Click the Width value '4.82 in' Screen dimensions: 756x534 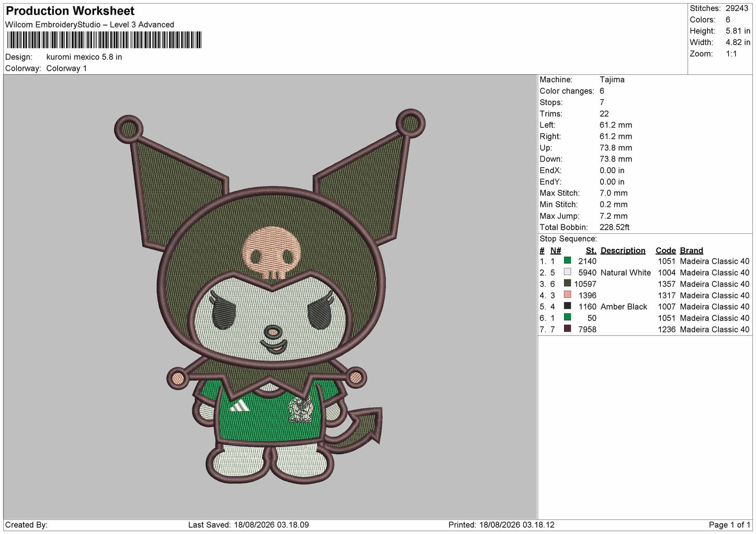coord(738,42)
